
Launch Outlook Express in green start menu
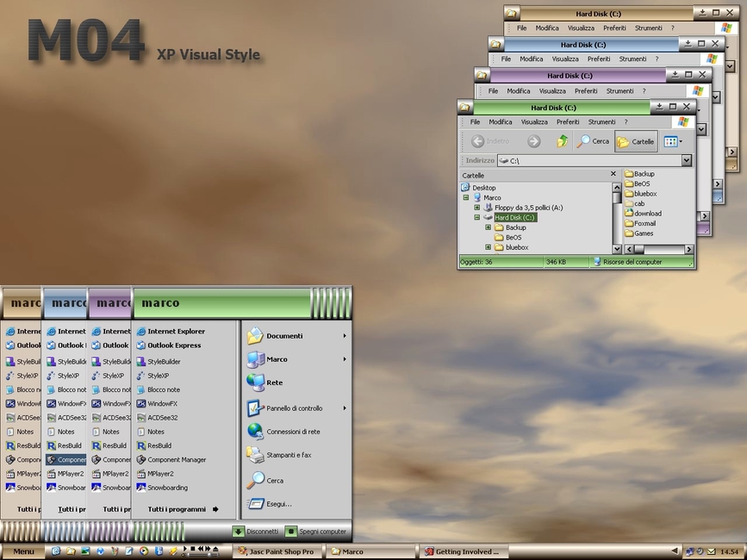169,345
